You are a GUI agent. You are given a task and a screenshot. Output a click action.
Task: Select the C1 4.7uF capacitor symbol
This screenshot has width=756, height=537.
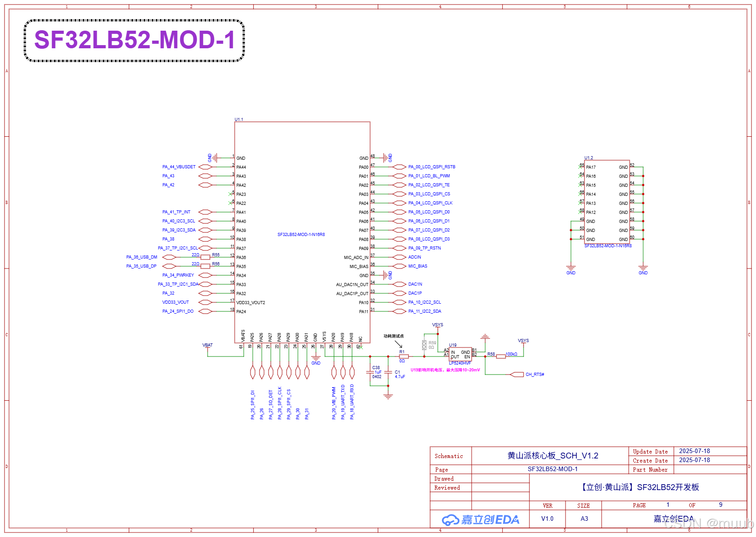388,372
